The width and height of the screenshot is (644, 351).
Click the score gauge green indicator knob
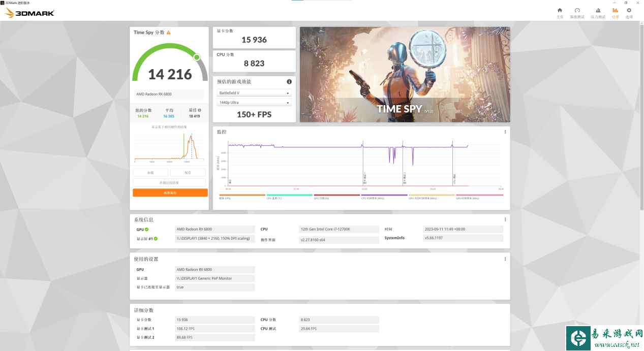point(197,57)
